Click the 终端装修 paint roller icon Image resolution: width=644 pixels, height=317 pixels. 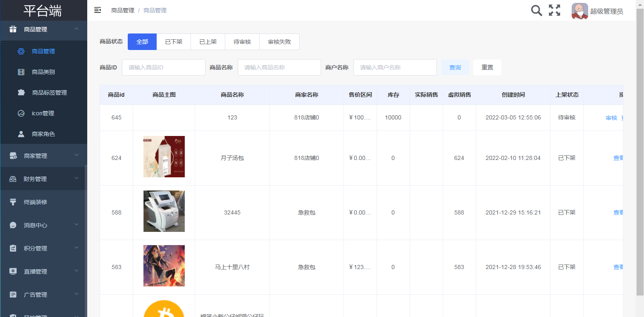point(13,202)
